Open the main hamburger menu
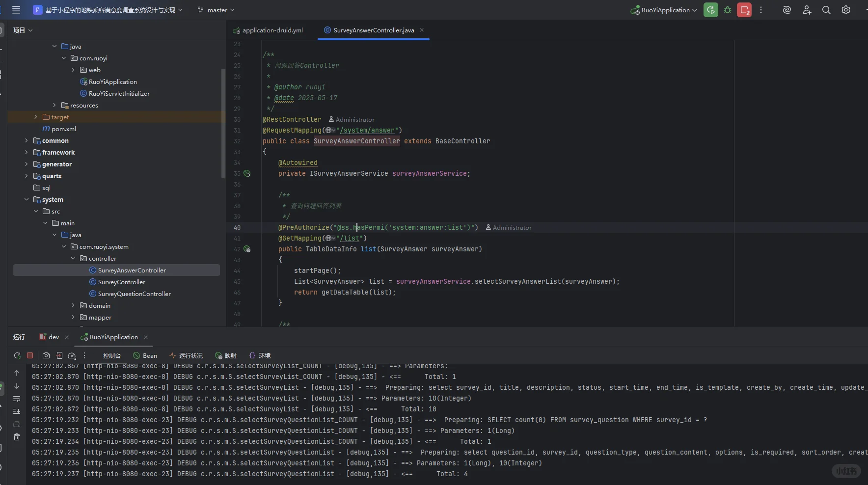Image resolution: width=868 pixels, height=485 pixels. (x=16, y=10)
